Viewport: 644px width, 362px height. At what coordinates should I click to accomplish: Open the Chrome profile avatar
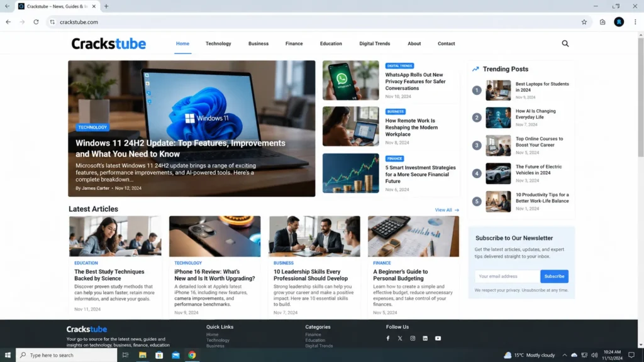pos(619,22)
